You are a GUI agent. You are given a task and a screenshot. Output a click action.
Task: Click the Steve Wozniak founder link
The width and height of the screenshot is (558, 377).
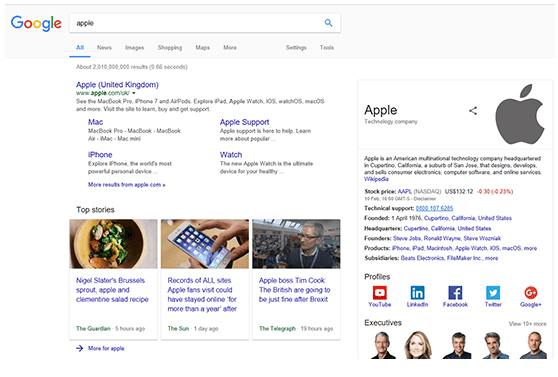coord(482,238)
